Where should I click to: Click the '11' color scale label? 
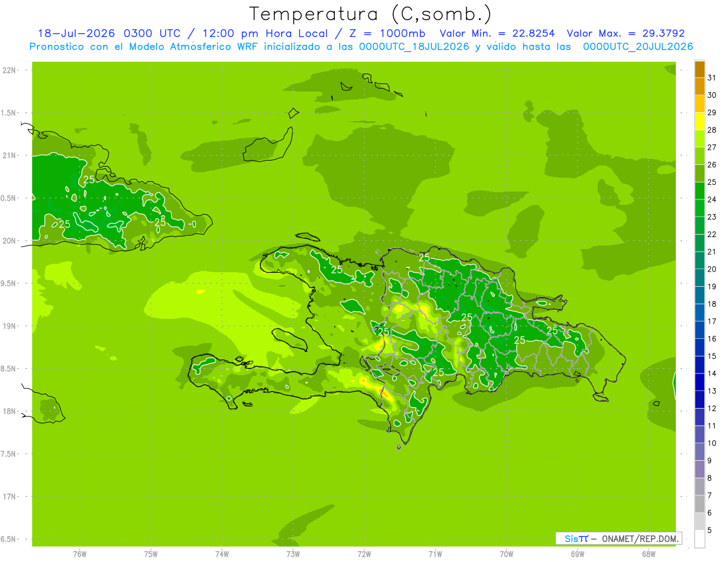coord(712,426)
